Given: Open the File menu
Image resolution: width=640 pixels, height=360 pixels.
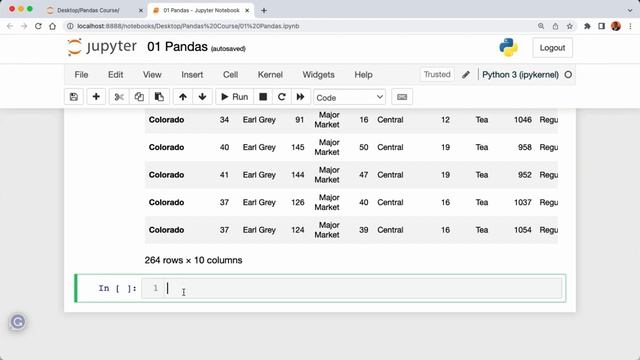Looking at the screenshot, I should pyautogui.click(x=81, y=75).
